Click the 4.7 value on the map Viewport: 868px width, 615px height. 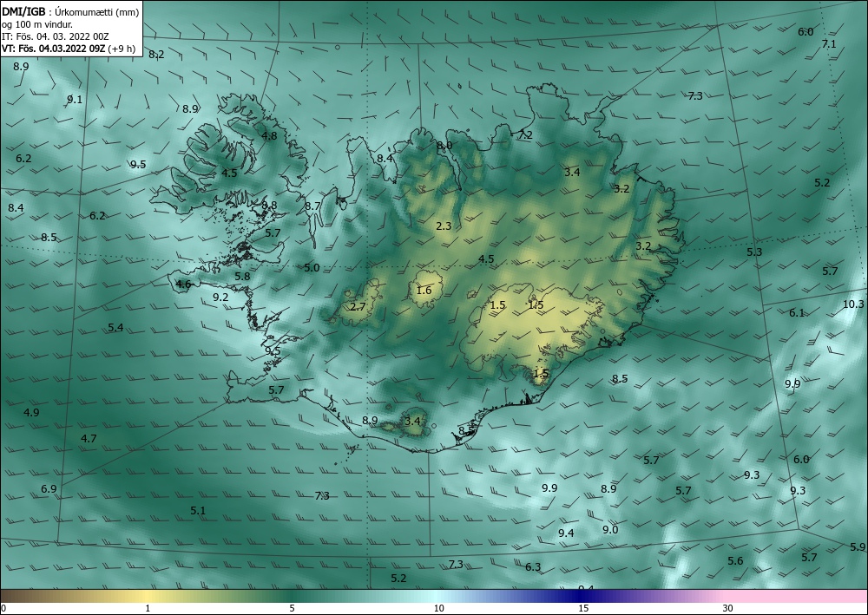pyautogui.click(x=89, y=439)
